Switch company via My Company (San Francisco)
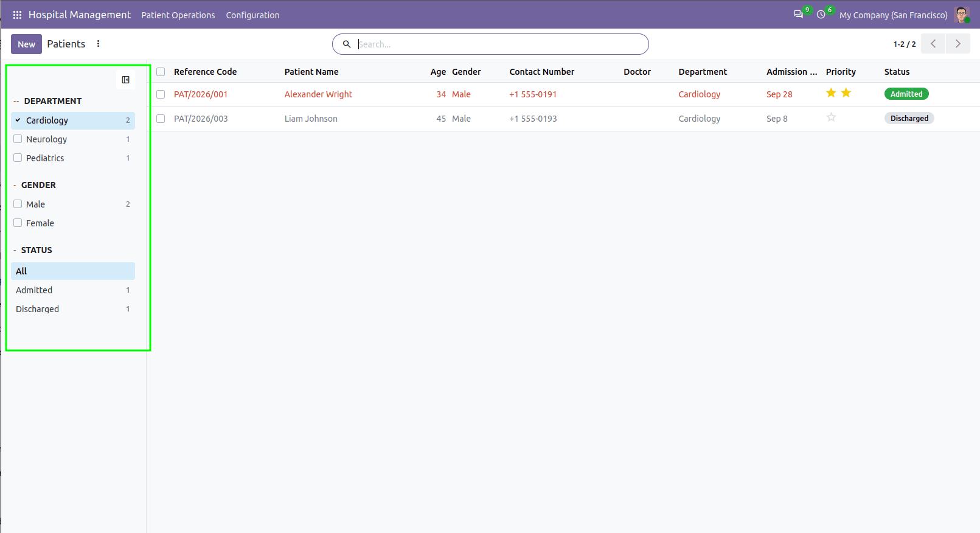 pyautogui.click(x=893, y=15)
